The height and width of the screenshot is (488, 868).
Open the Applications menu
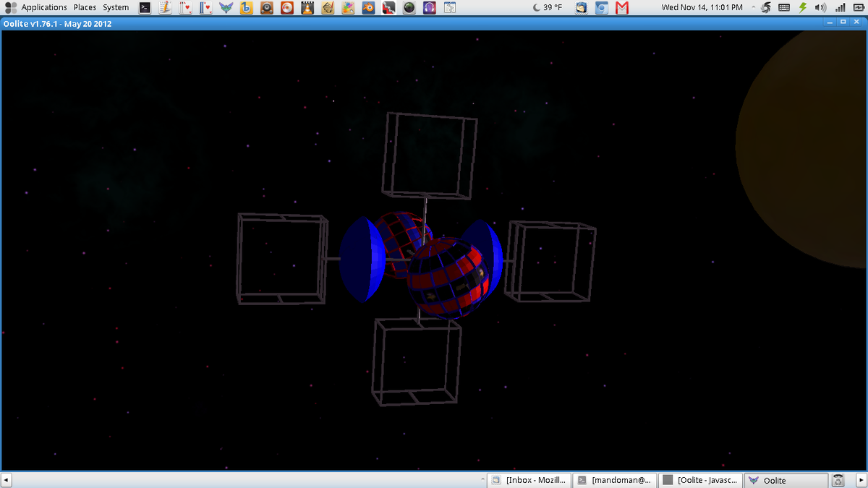tap(36, 7)
